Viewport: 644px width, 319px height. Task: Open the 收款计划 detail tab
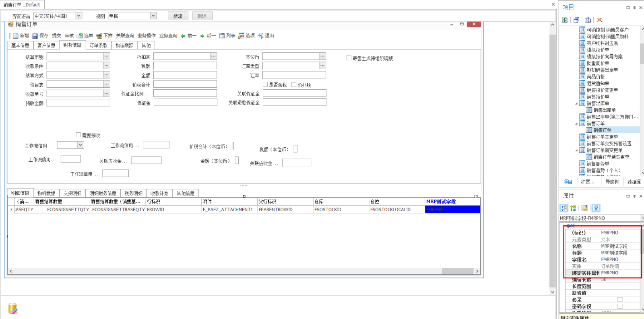159,193
